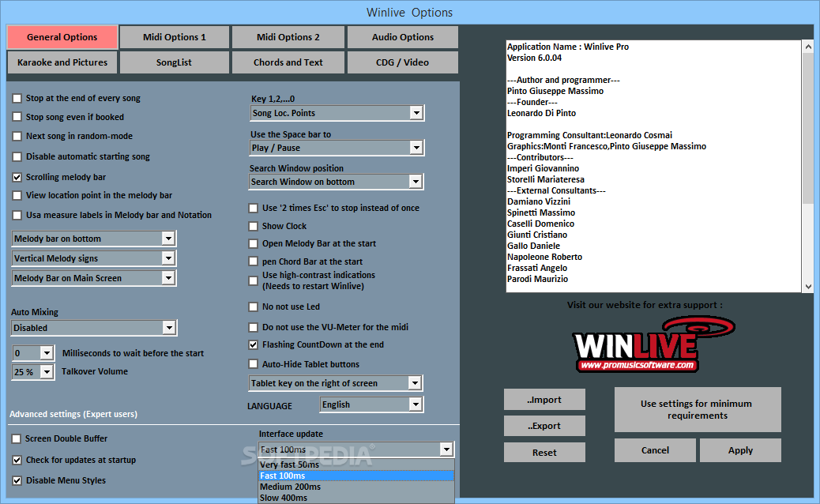Select Very fast 50ms option
820x504 pixels.
tap(356, 465)
